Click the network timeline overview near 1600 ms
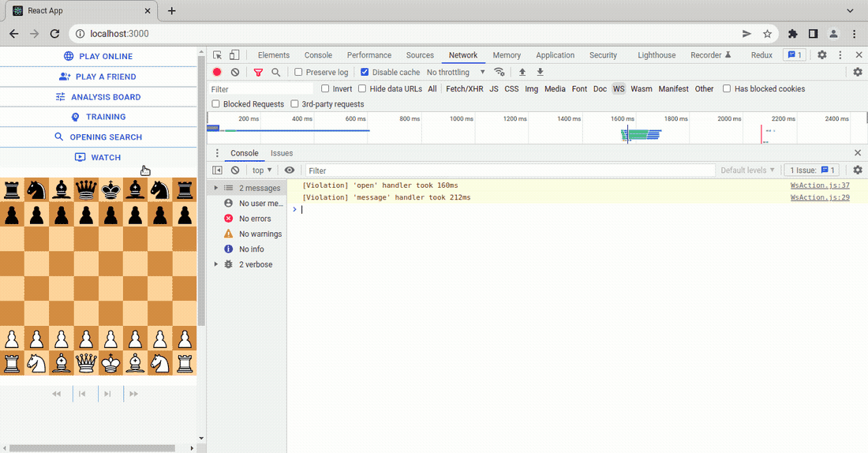 click(627, 133)
